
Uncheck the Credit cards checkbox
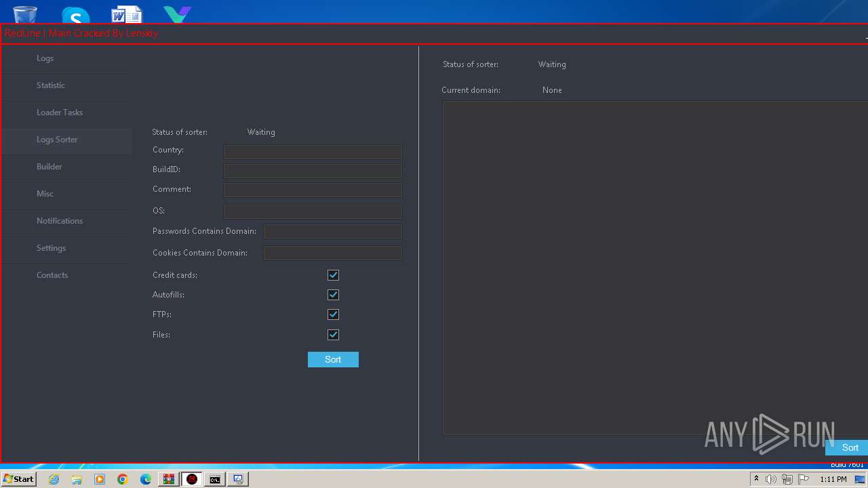click(x=333, y=275)
